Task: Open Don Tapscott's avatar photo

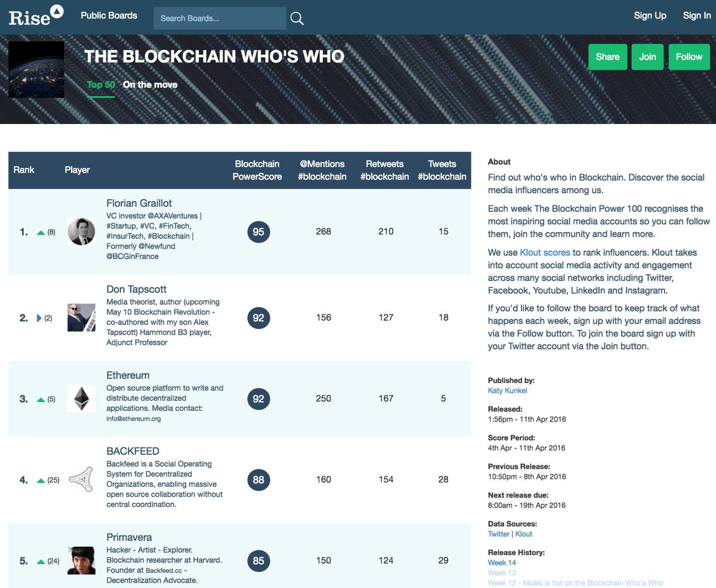Action: [x=81, y=318]
